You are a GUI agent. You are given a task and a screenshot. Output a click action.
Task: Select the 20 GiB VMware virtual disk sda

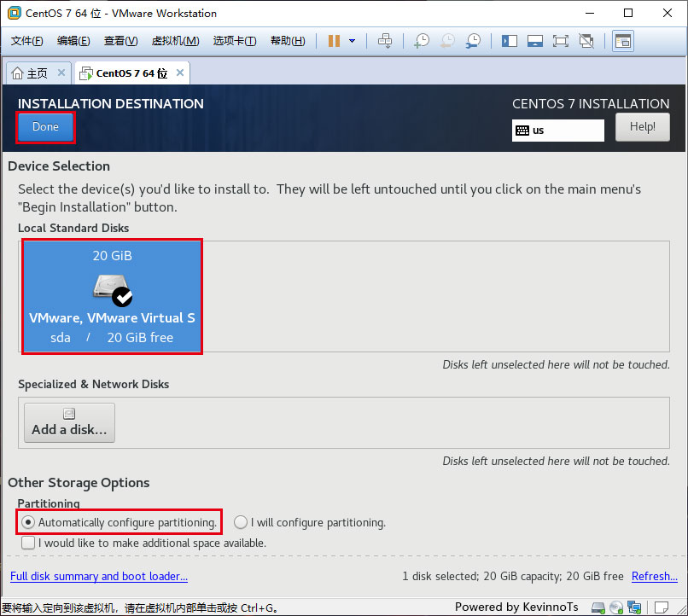point(112,296)
